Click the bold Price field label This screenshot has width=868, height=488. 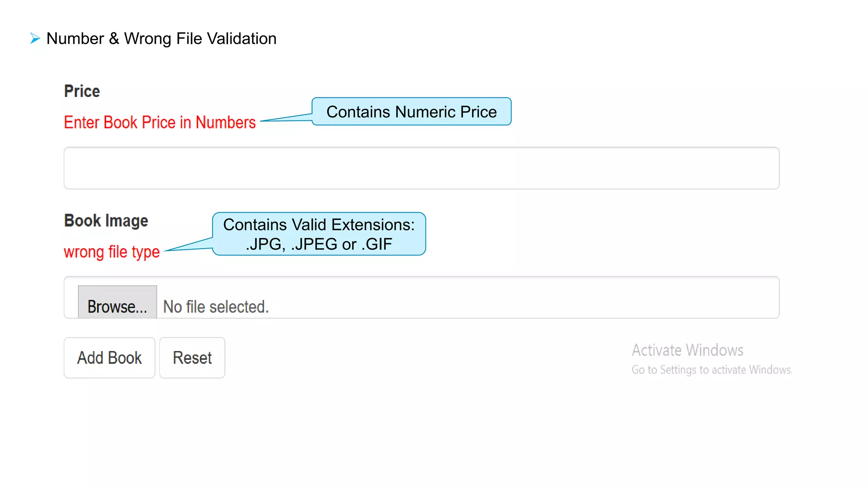pos(82,91)
